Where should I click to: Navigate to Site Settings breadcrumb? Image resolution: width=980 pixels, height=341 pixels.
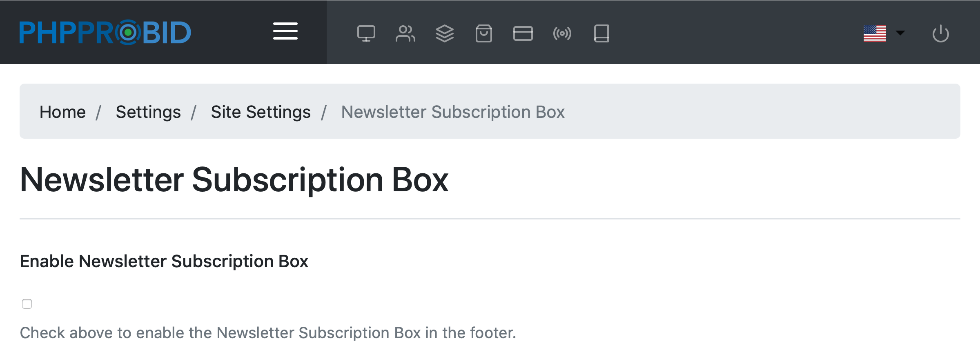point(261,112)
